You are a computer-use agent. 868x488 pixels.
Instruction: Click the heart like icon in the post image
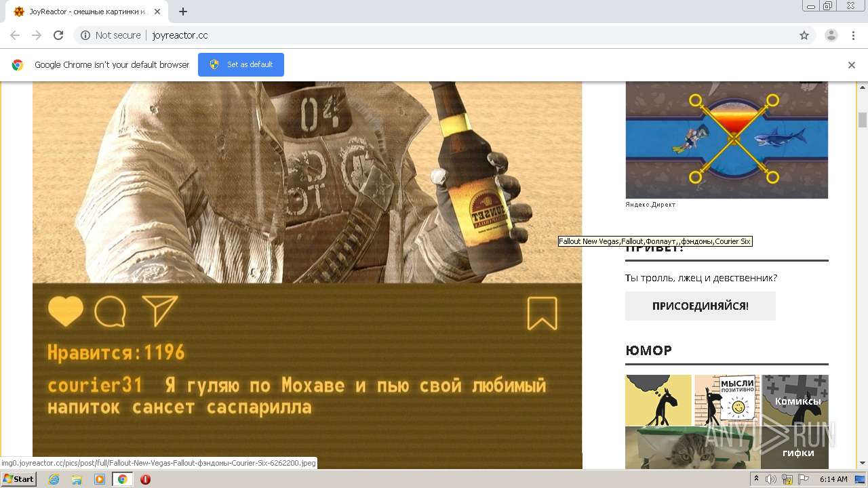coord(66,312)
